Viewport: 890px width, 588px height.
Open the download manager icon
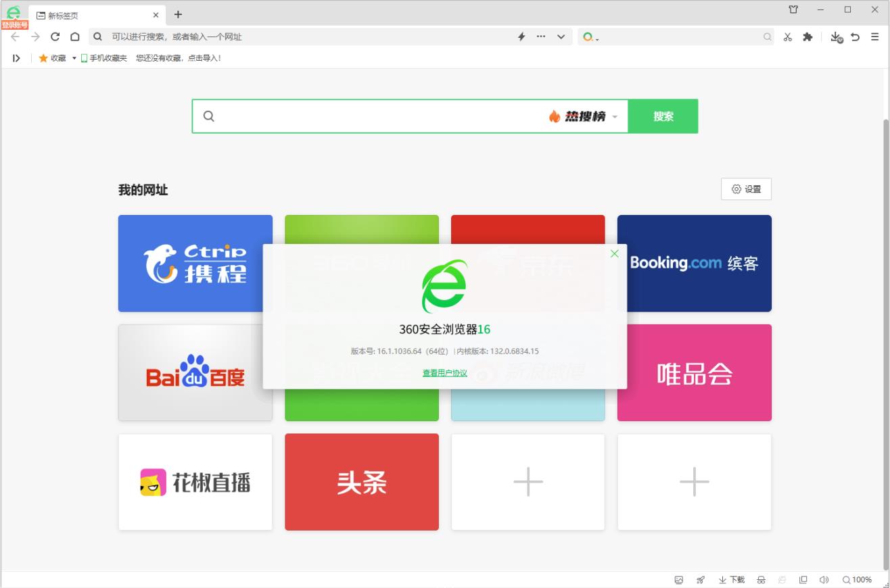(x=836, y=37)
